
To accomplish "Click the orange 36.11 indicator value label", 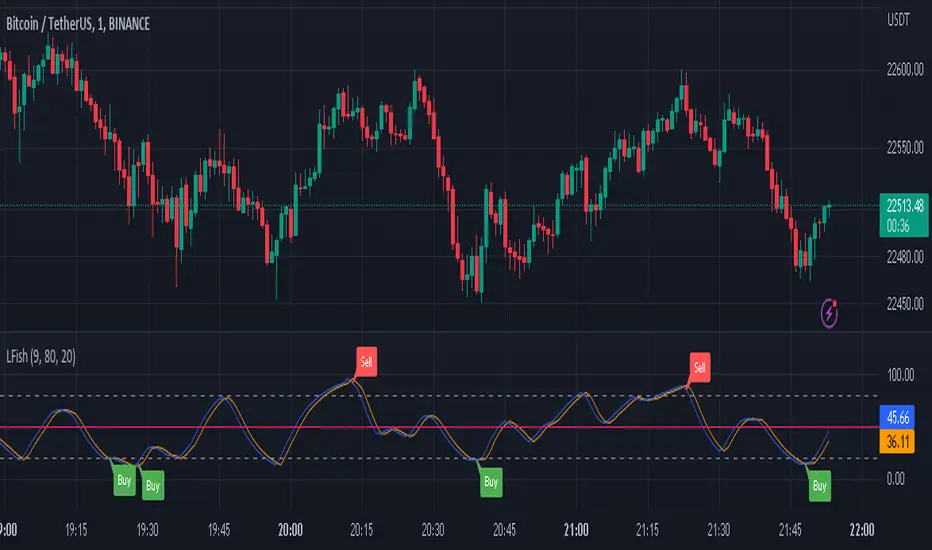I will [897, 442].
